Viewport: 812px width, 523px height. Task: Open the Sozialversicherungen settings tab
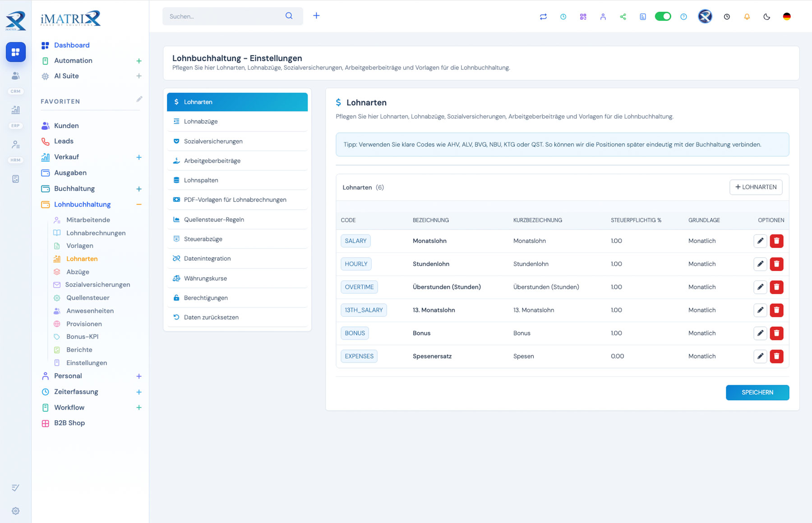(x=237, y=141)
